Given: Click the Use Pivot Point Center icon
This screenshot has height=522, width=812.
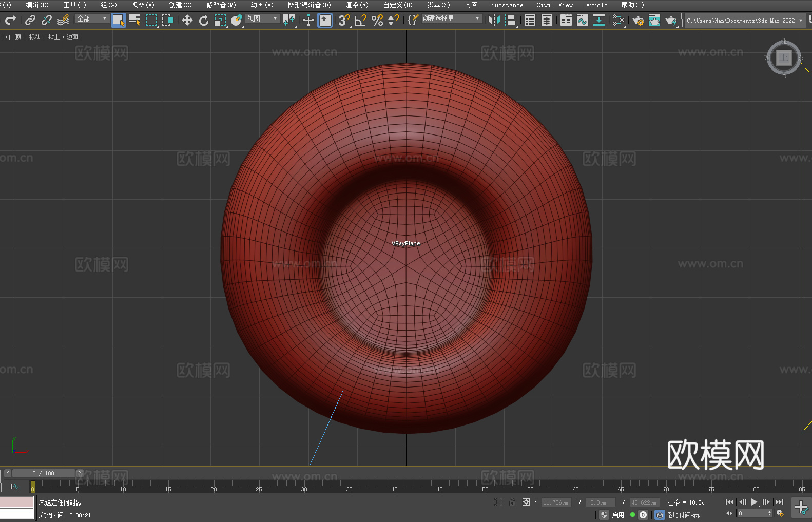Looking at the screenshot, I should pyautogui.click(x=289, y=20).
